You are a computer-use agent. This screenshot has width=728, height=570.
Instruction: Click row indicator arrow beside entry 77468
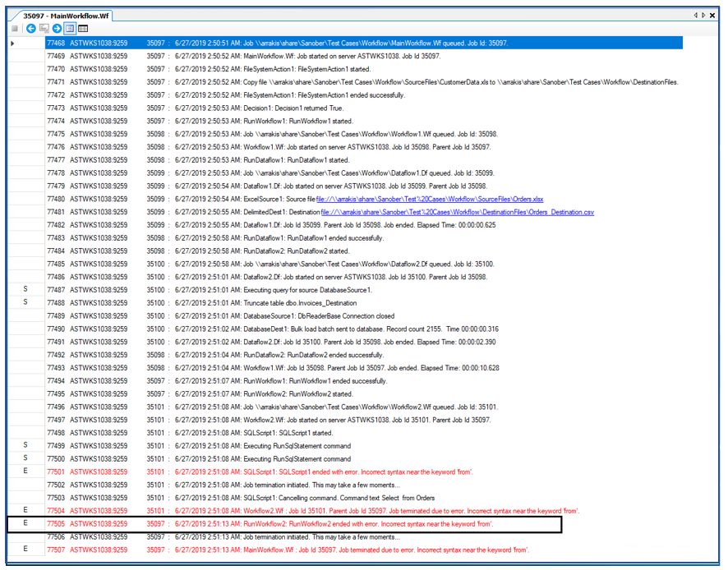[x=12, y=43]
